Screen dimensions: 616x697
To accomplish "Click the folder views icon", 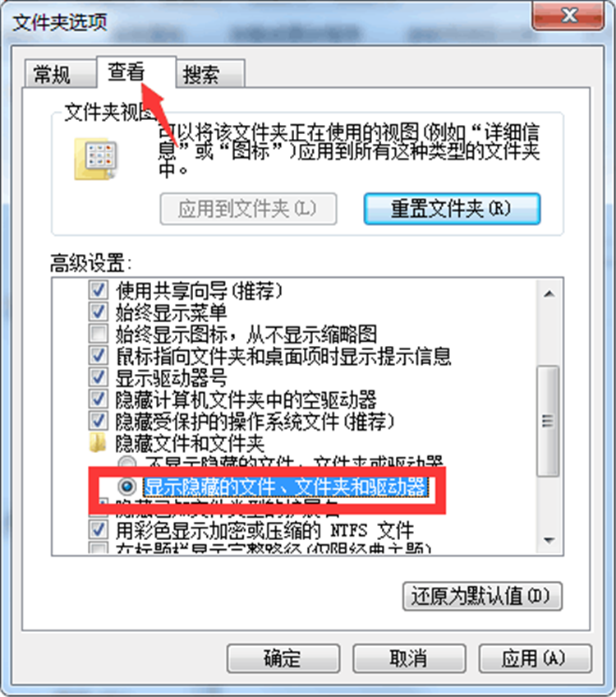I will pos(96,159).
